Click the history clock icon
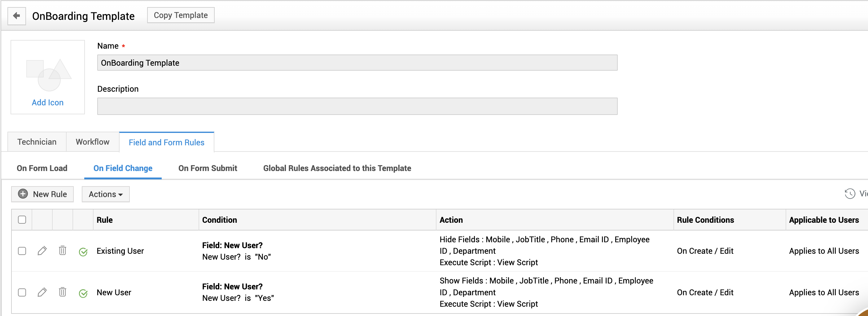The image size is (868, 316). pos(849,194)
